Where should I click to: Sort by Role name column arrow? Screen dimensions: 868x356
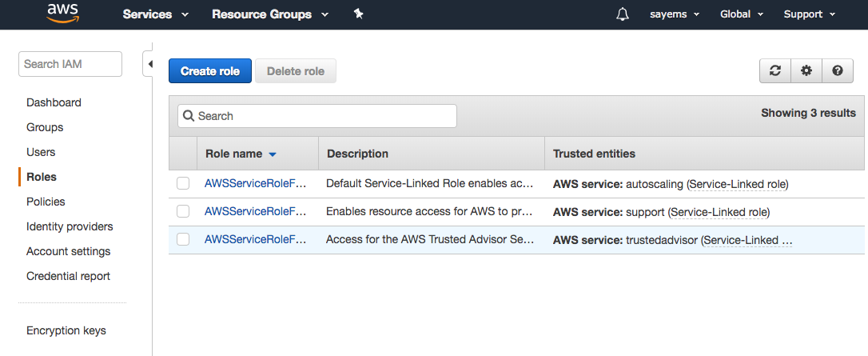(273, 154)
